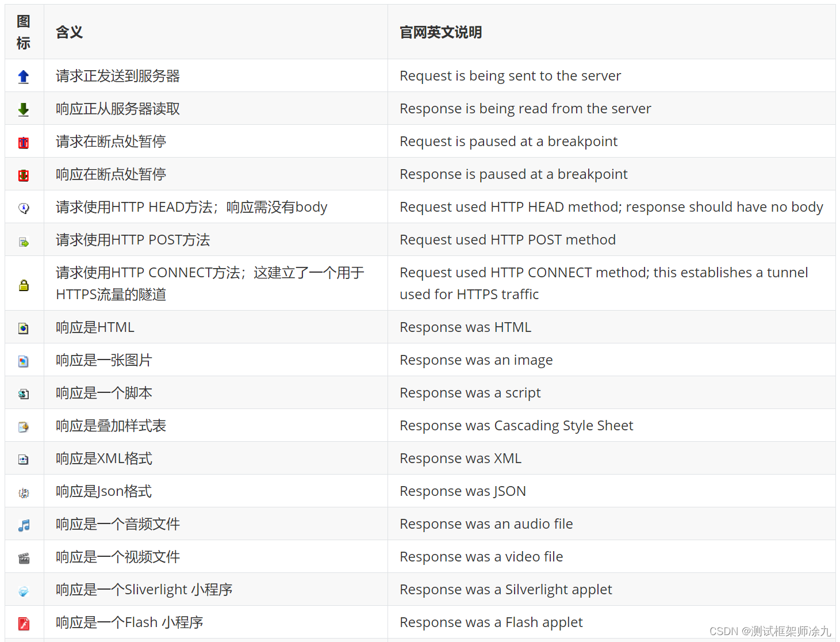This screenshot has height=642, width=840.
Task: Click the Cascading Style Sheet icon
Action: (x=24, y=426)
